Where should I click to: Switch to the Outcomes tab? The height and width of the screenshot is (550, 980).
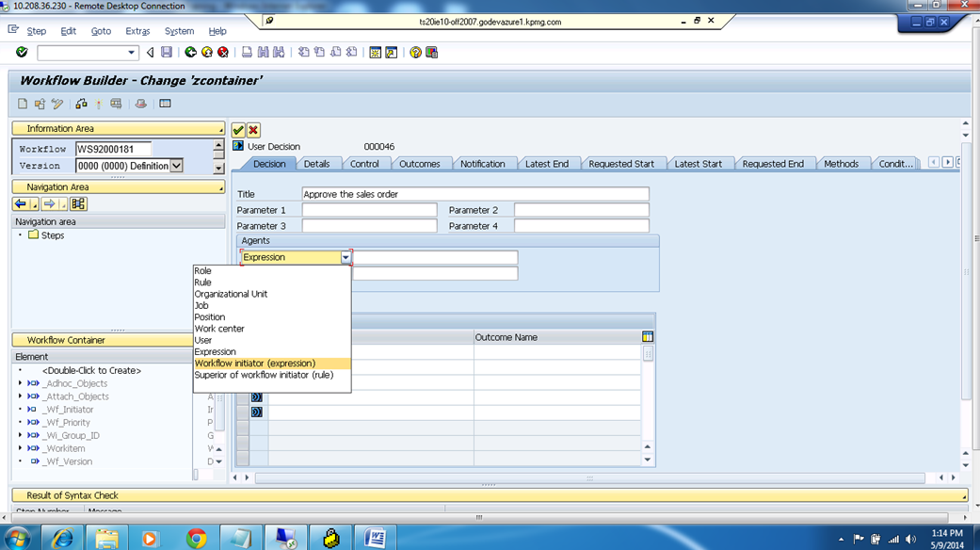pyautogui.click(x=421, y=162)
